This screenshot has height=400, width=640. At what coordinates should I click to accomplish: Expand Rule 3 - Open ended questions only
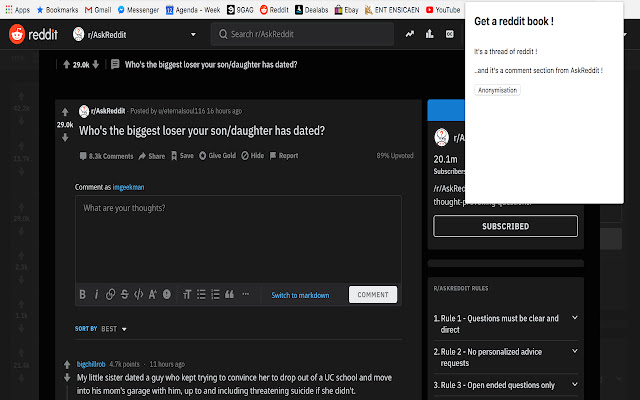tap(505, 385)
